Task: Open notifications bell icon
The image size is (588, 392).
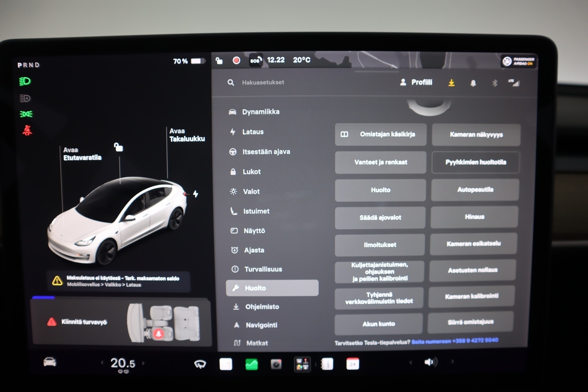Action: (473, 83)
